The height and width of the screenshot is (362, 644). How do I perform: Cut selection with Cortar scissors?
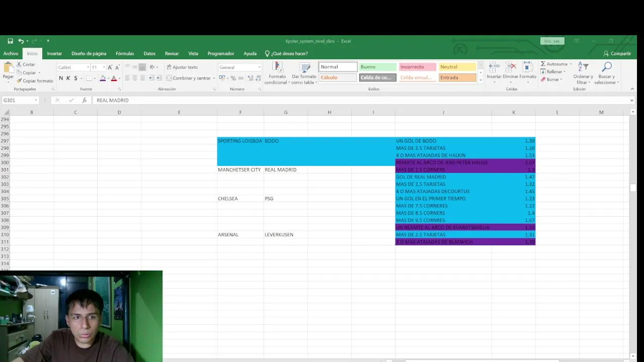26,64
